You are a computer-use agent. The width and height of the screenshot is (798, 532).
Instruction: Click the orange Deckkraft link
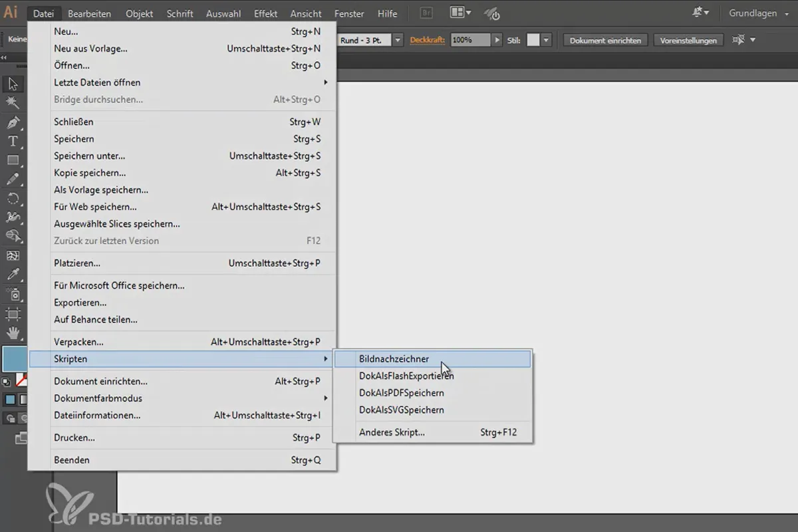427,40
